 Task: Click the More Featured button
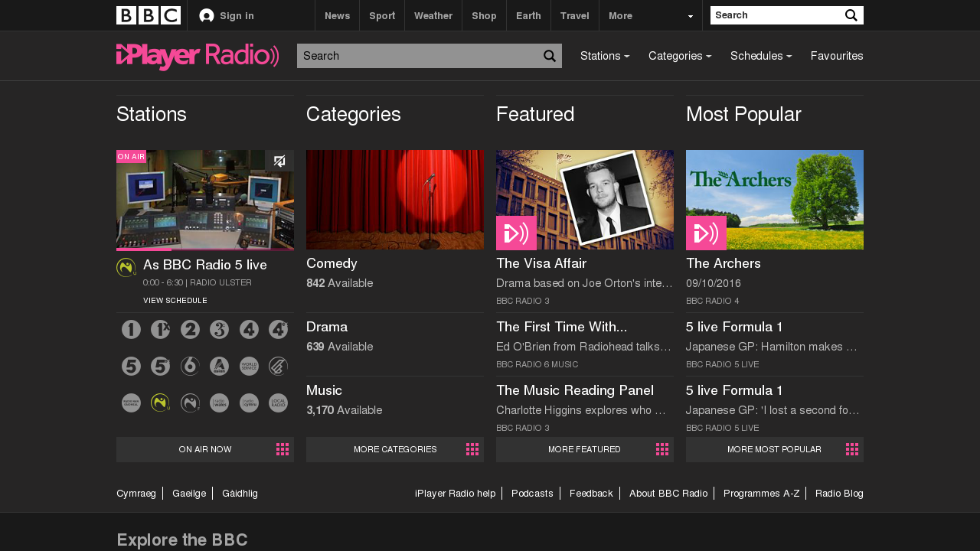click(585, 449)
